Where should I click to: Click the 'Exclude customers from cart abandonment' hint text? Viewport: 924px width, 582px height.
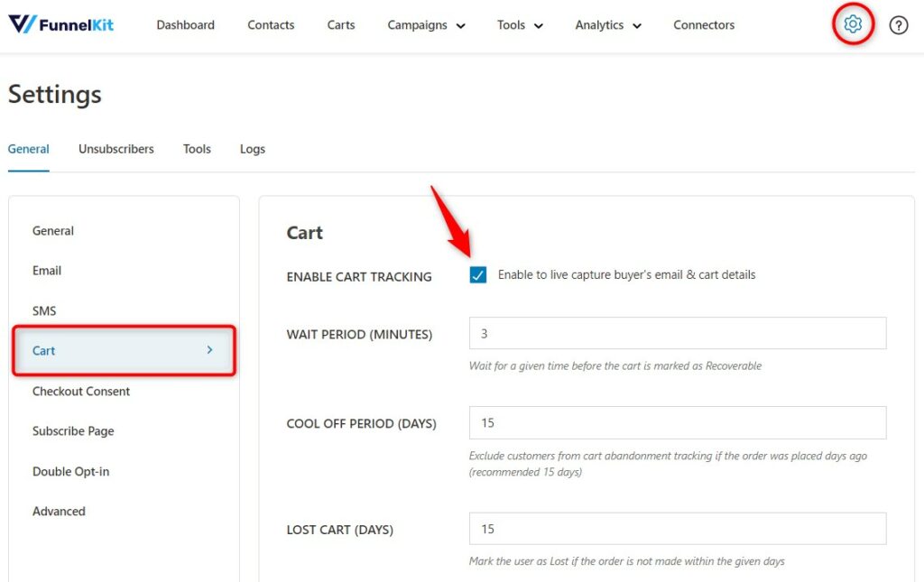pos(668,464)
